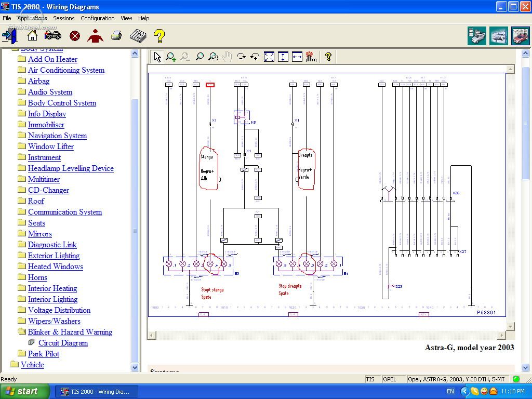Viewport: 532px width, 399px height.
Task: Open the Headlamp Levelling Device link
Action: pyautogui.click(x=71, y=168)
